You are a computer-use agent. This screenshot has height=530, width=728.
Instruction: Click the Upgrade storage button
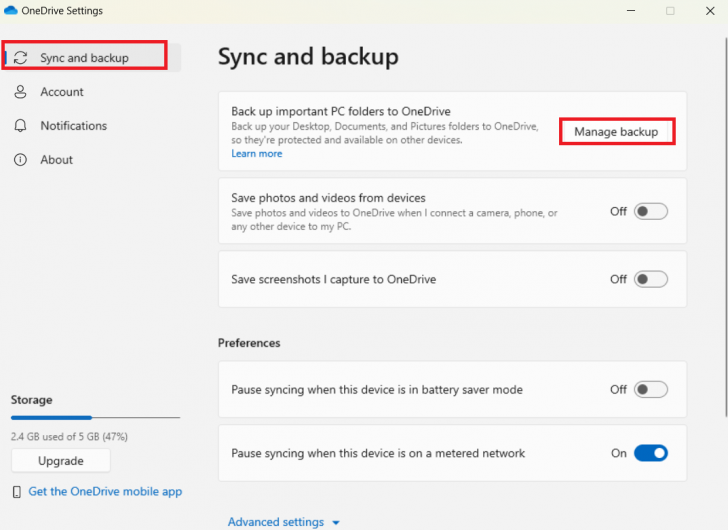(61, 461)
